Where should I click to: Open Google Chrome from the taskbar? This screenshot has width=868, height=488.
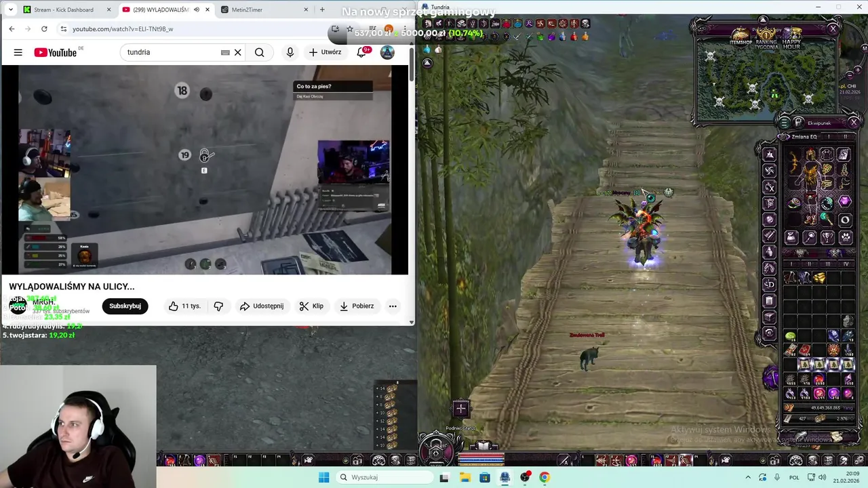(x=545, y=477)
